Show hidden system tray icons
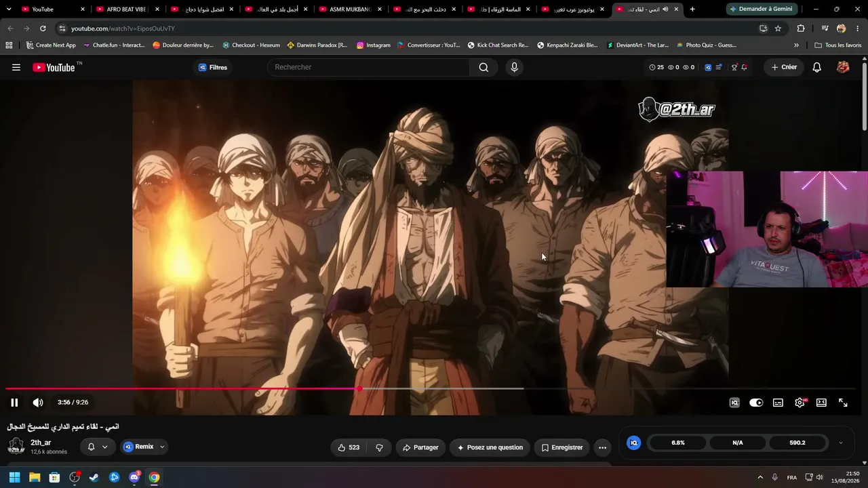 760,477
